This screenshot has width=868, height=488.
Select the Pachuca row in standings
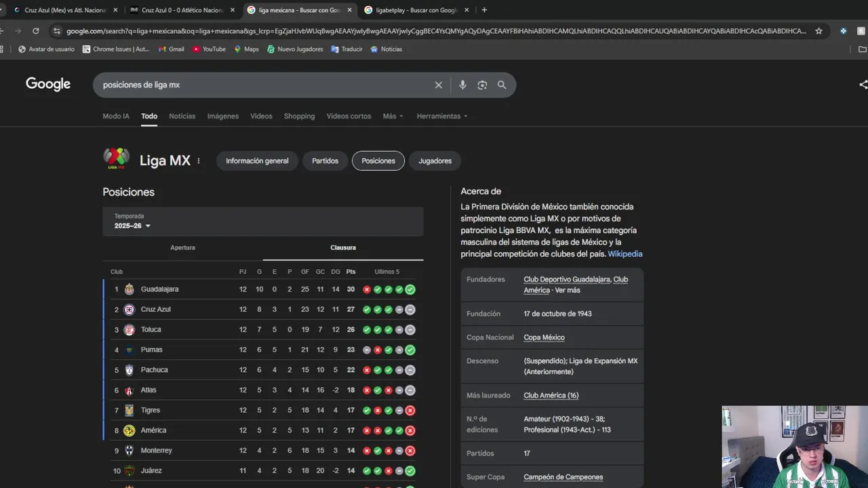263,370
